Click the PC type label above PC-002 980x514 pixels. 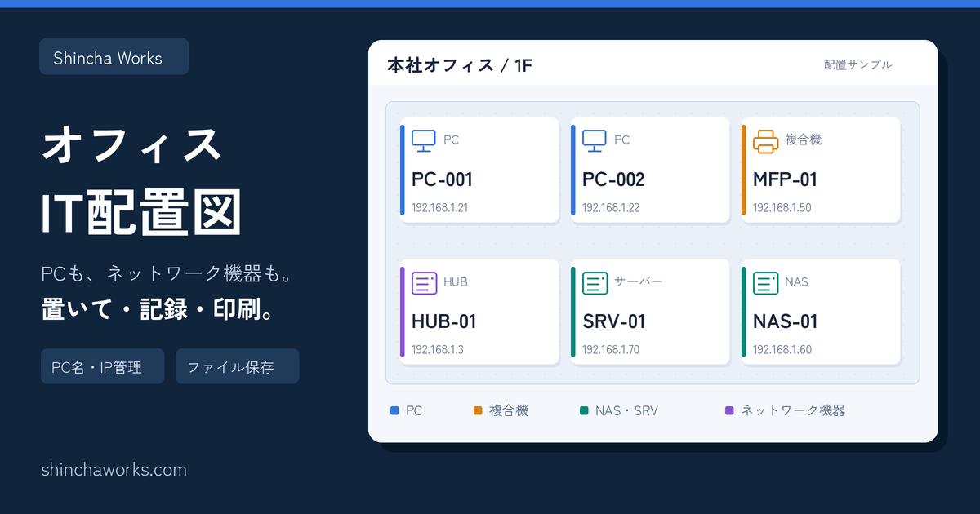(x=621, y=140)
